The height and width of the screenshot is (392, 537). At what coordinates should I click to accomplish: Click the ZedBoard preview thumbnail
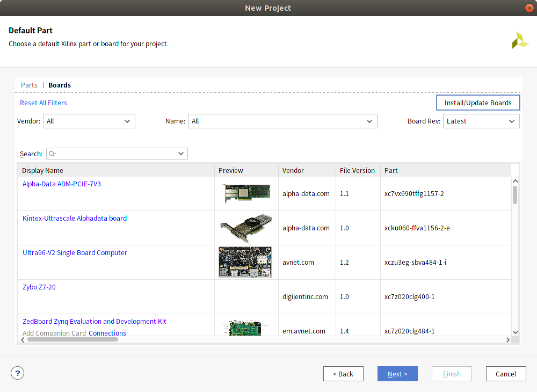point(244,328)
